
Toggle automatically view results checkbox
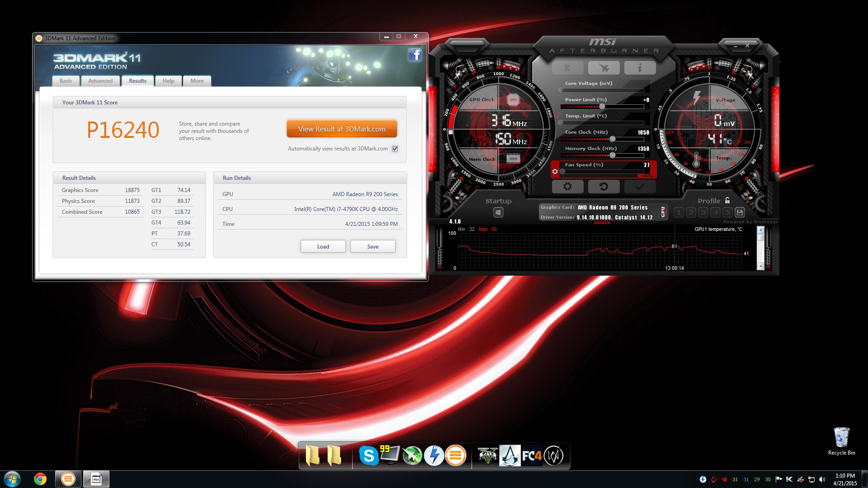(395, 149)
